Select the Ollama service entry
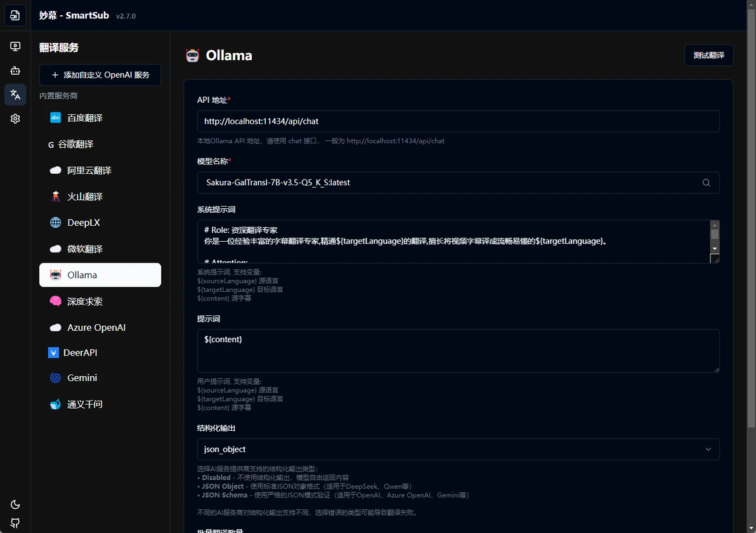The image size is (756, 533). pos(100,275)
